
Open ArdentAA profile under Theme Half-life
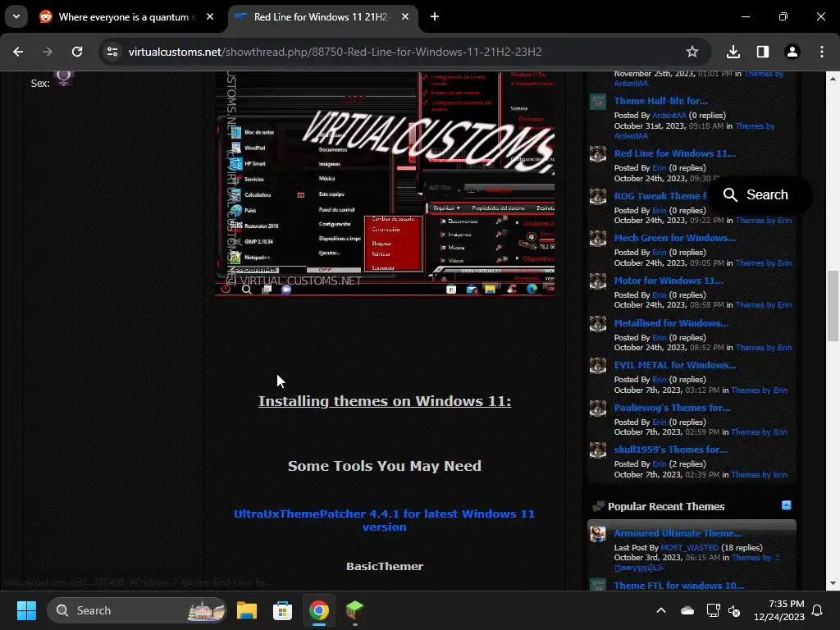point(669,115)
